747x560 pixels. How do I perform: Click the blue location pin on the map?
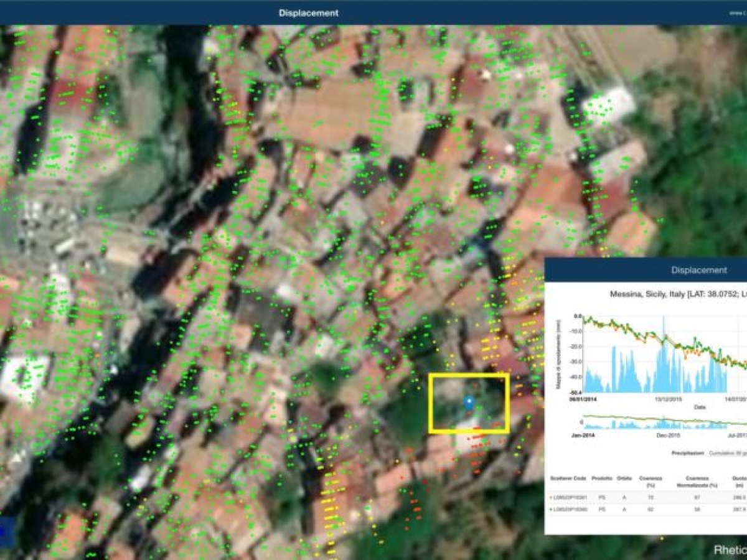tap(469, 403)
